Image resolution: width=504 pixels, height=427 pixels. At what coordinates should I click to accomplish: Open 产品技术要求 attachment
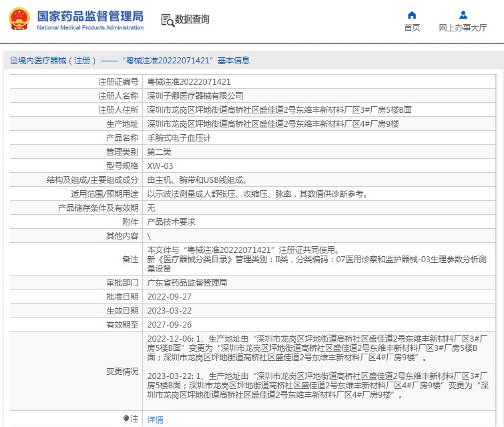[x=171, y=222]
